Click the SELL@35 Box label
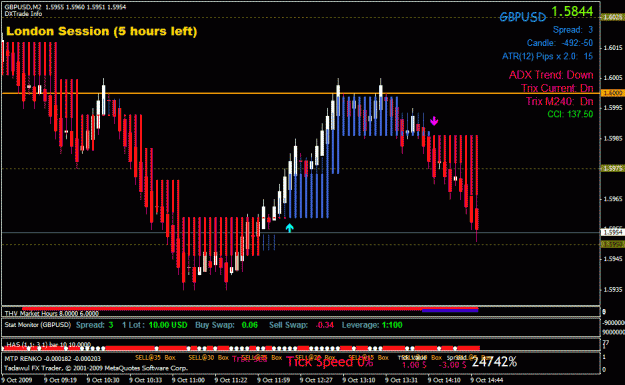The width and height of the screenshot is (625, 385). coord(155,358)
